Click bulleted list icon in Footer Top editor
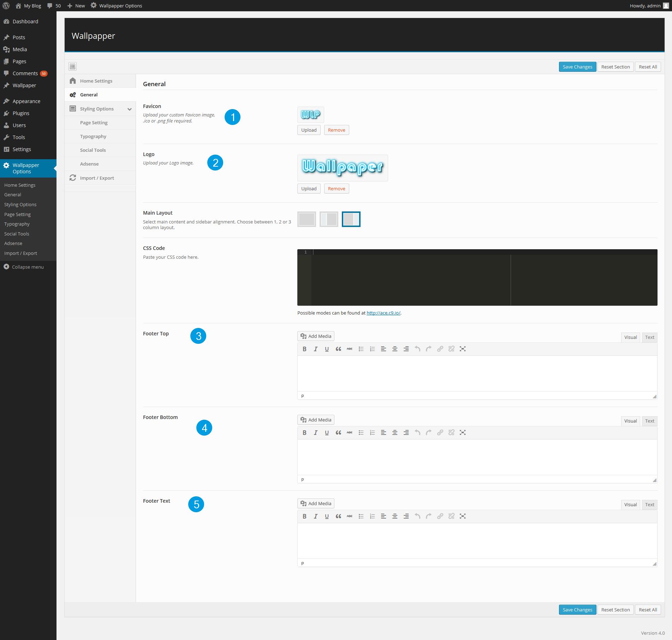672x640 pixels. pos(361,349)
